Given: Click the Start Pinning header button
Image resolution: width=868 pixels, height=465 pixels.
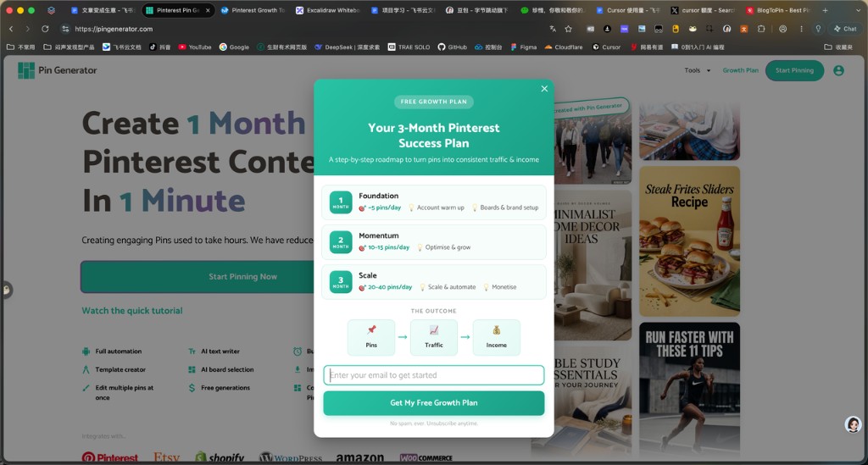Looking at the screenshot, I should 794,70.
